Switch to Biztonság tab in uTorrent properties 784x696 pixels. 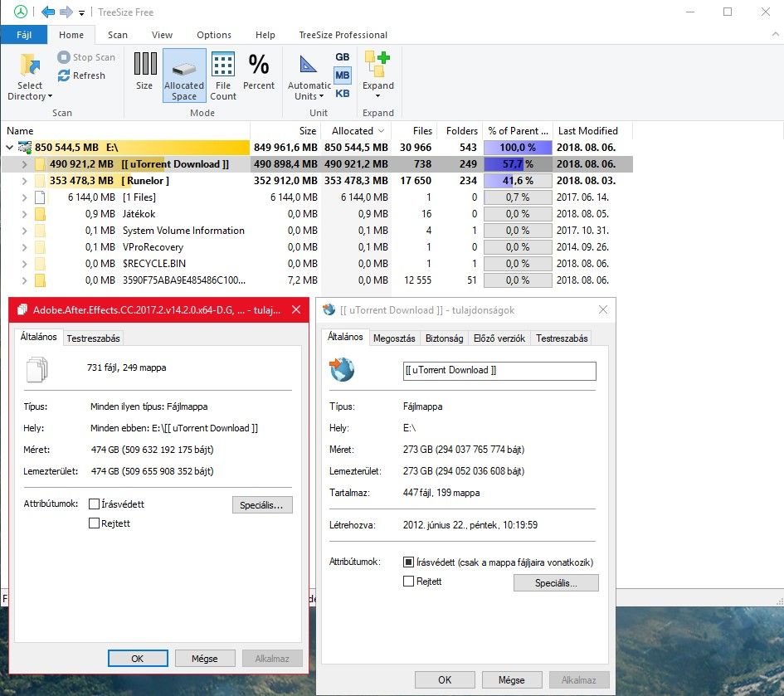(444, 338)
